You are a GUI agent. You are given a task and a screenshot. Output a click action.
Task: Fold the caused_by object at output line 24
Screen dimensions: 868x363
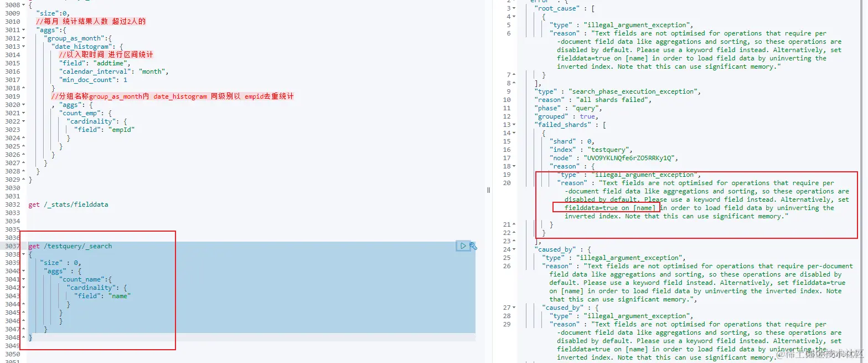[x=515, y=249]
